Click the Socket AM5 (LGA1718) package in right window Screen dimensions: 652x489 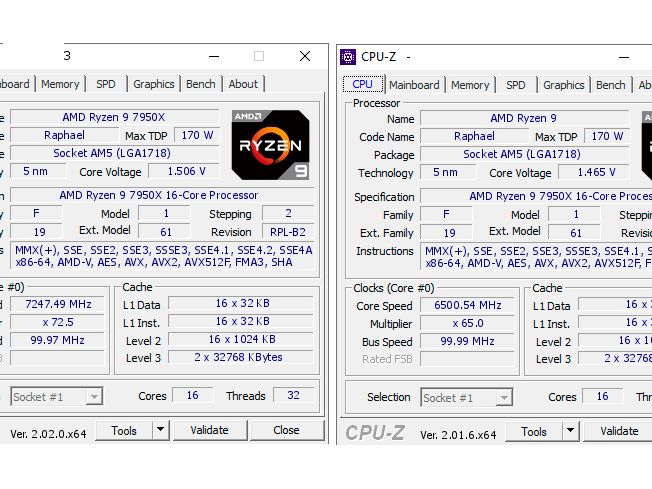(x=524, y=154)
